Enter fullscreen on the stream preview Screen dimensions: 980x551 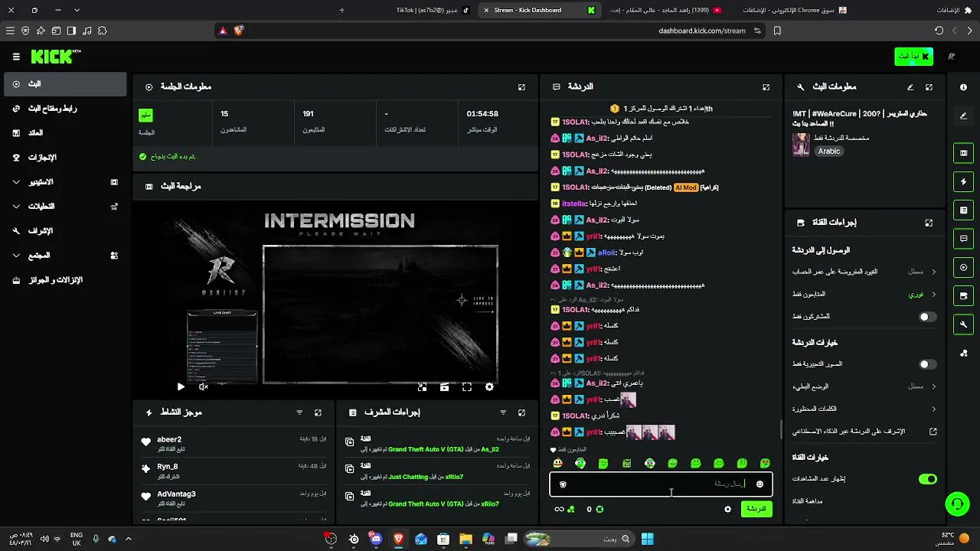[467, 387]
